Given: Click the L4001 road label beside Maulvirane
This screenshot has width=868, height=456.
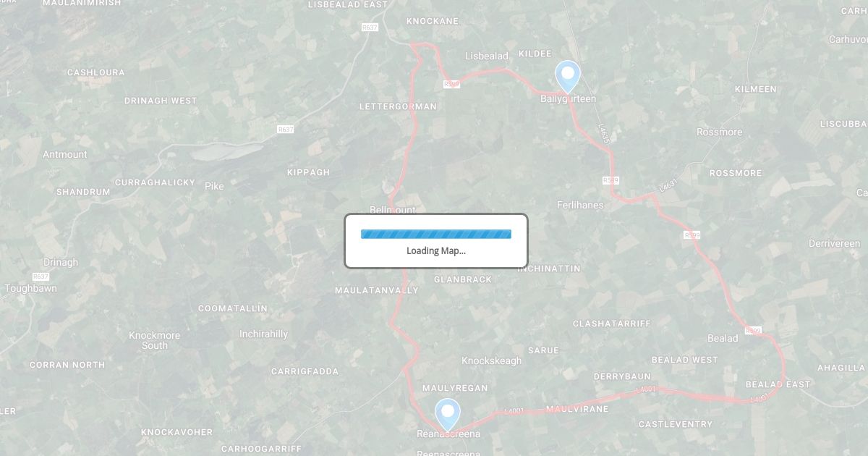Looking at the screenshot, I should tap(513, 411).
